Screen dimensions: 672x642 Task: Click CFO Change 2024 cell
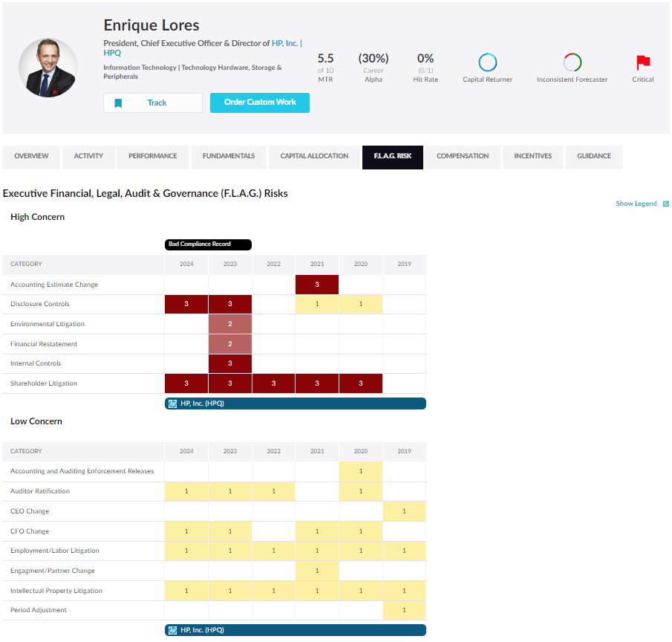point(186,531)
